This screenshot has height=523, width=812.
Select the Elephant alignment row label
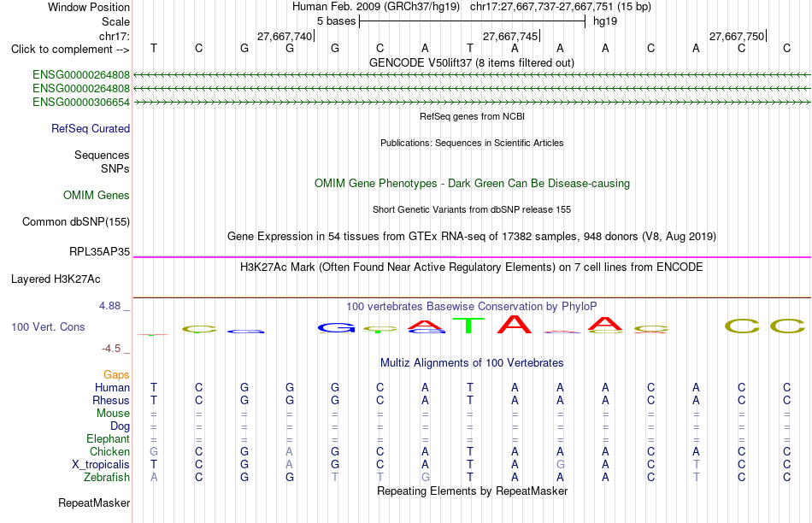[108, 438]
